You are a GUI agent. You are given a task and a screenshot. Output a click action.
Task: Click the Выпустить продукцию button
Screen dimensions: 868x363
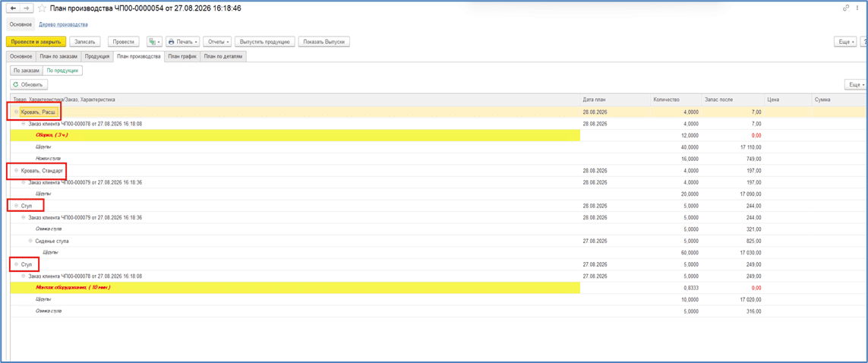[x=265, y=42]
